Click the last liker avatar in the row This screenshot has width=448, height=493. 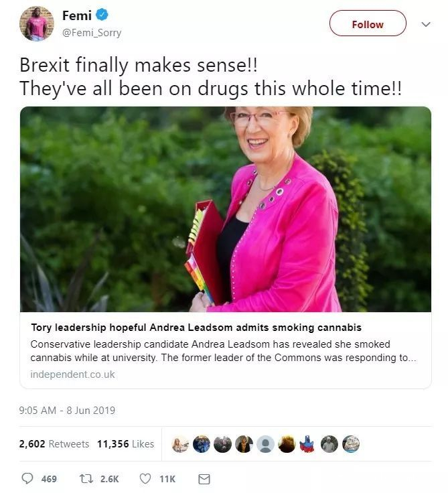point(350,444)
